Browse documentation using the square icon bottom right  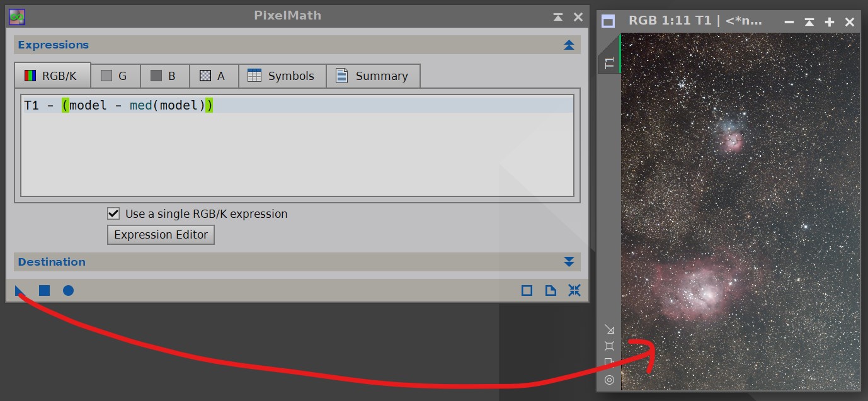527,290
